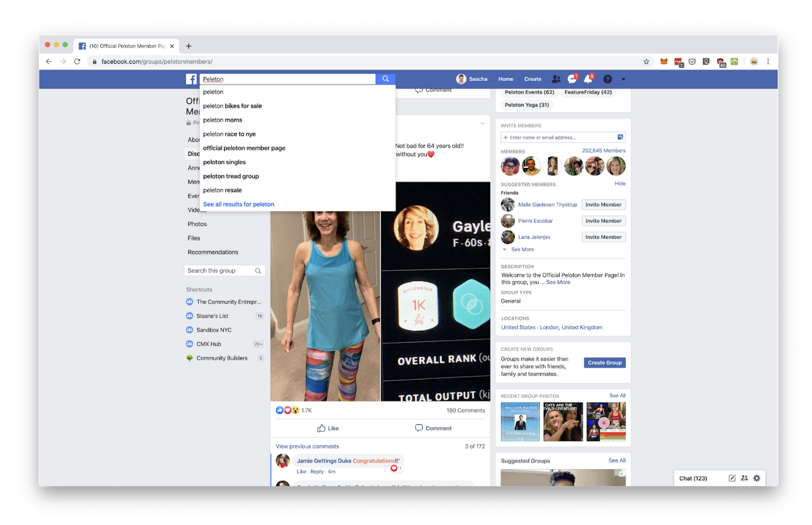812x525 pixels.
Task: Open Recommendations in group sidebar
Action: [213, 252]
